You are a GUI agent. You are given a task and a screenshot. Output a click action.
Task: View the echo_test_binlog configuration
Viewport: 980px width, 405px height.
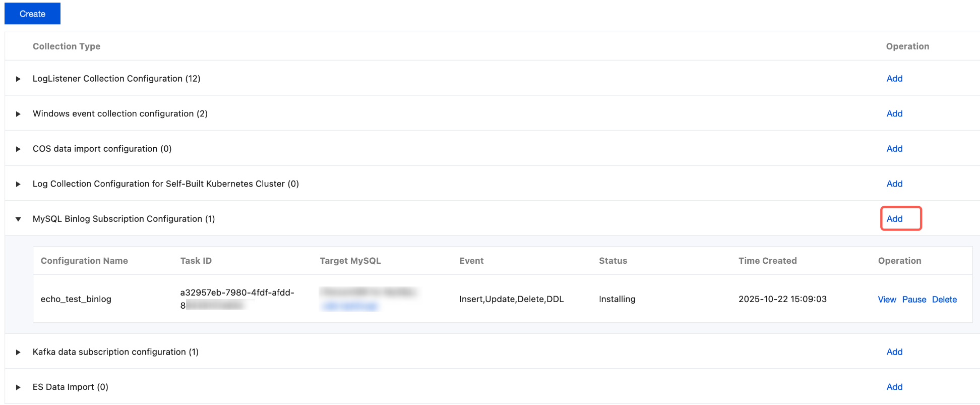pos(887,300)
